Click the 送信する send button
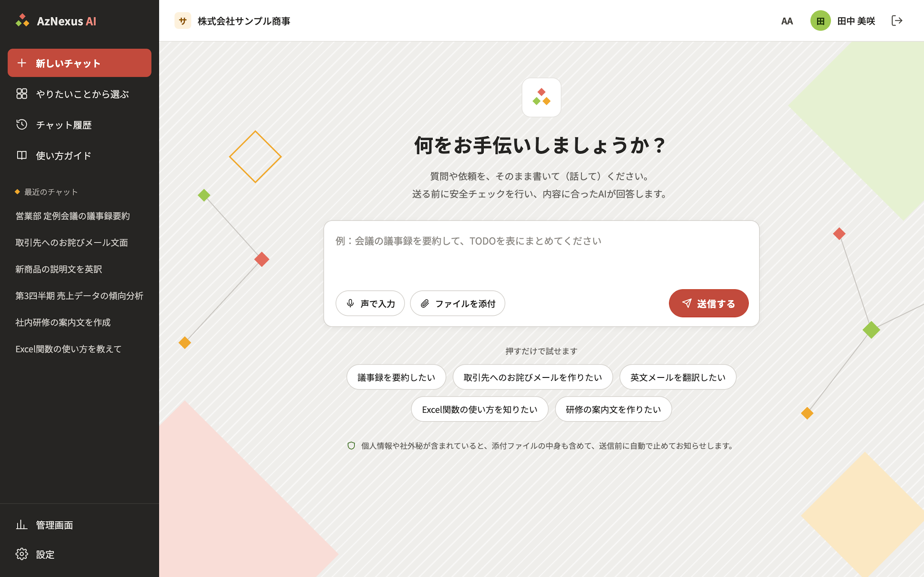This screenshot has width=924, height=577. click(709, 303)
